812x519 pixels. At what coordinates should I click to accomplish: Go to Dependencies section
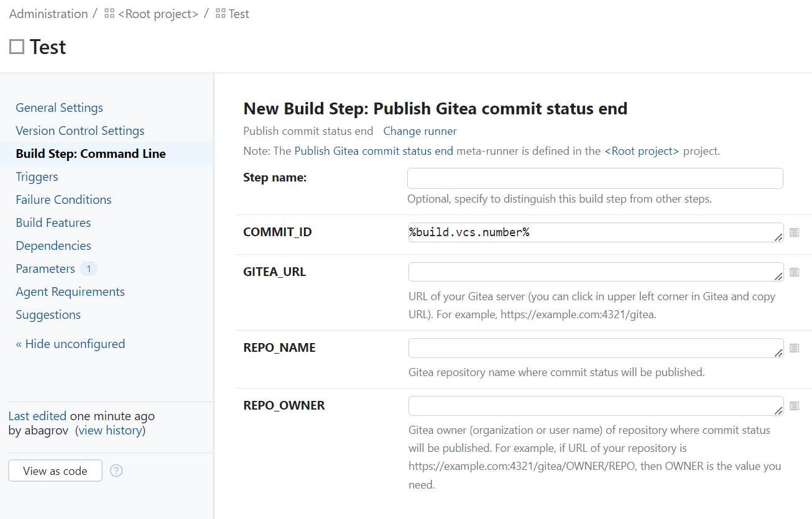tap(53, 246)
